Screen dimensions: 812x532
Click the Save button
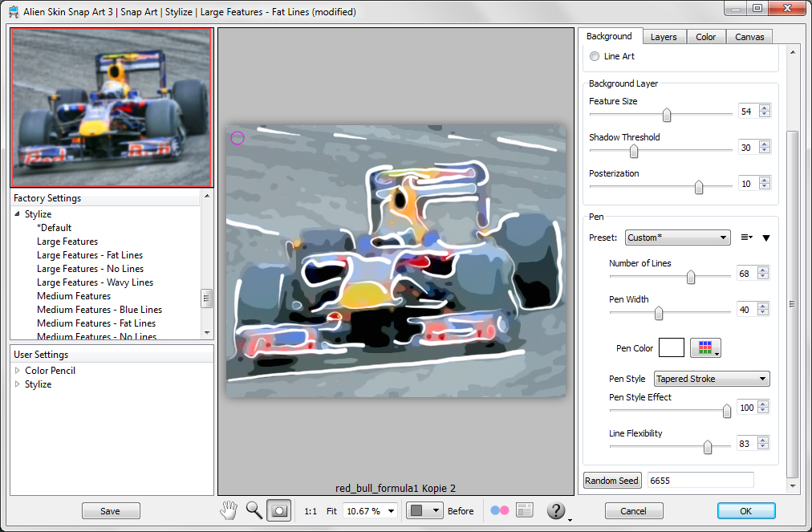[x=111, y=511]
